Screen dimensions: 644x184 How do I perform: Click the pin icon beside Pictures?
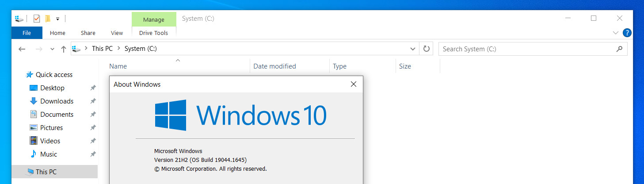tap(93, 128)
